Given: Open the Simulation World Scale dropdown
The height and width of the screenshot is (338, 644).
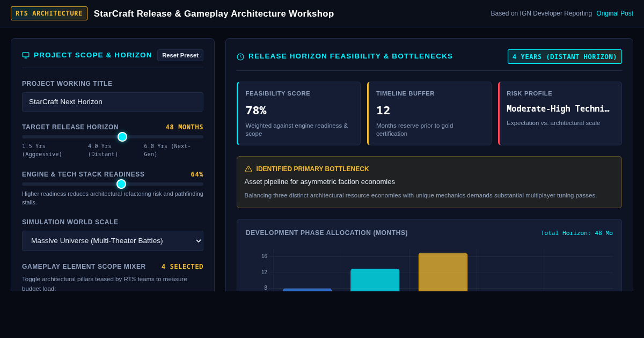Looking at the screenshot, I should 113,241.
